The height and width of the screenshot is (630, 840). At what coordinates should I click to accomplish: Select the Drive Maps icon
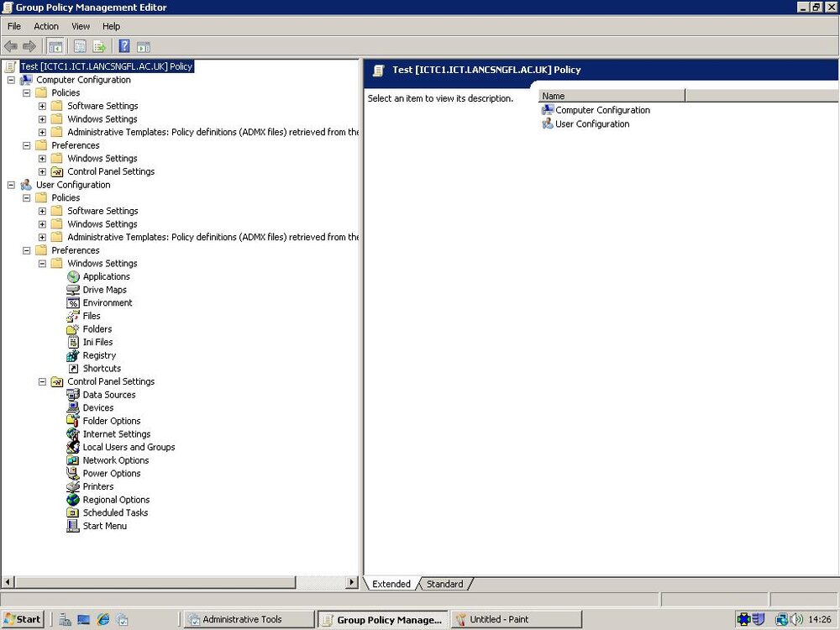(x=73, y=290)
